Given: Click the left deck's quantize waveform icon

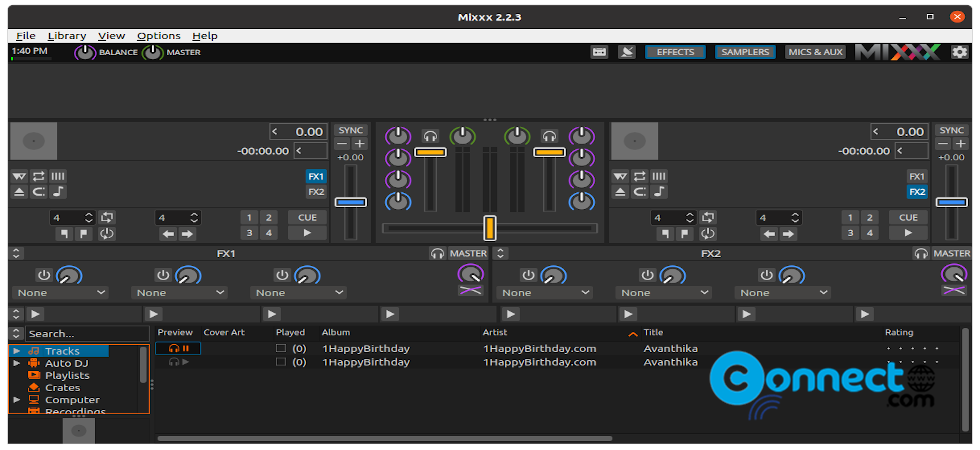Looking at the screenshot, I should (19, 176).
